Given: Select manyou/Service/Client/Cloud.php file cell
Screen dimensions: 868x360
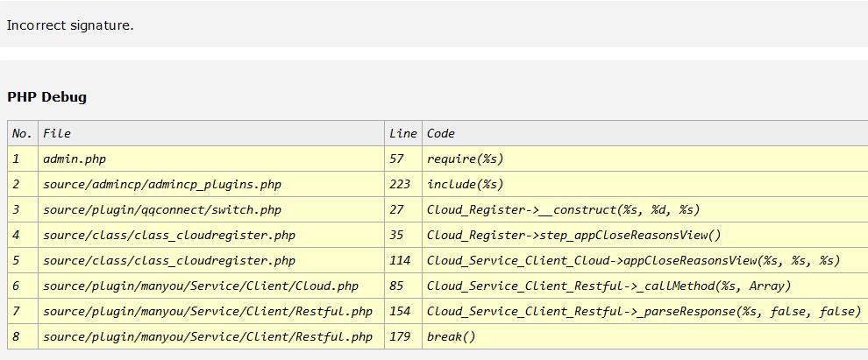Looking at the screenshot, I should tap(201, 286).
